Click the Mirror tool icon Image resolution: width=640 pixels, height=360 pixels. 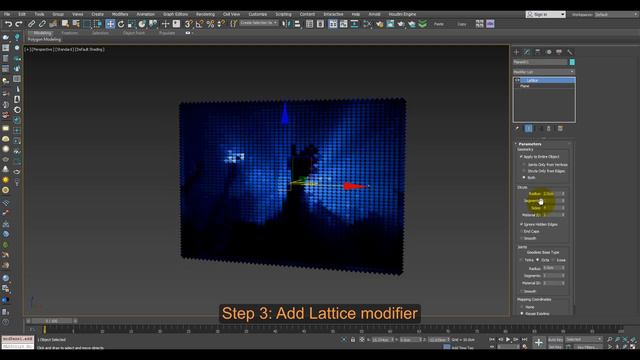(286, 24)
